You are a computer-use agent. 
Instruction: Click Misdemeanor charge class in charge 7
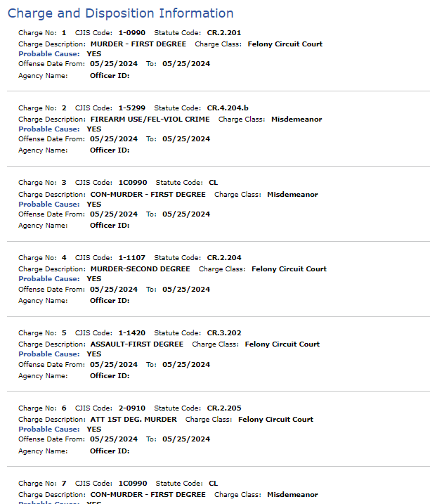[x=292, y=494]
